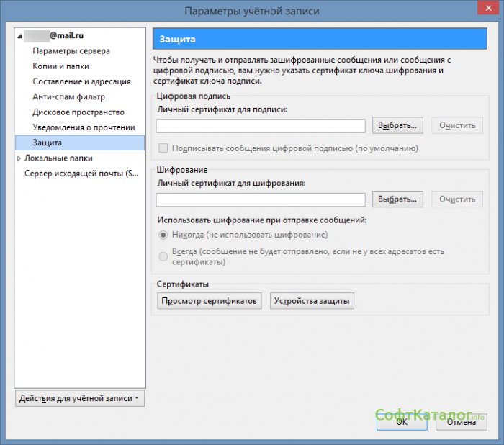The height and width of the screenshot is (445, 504).
Task: Open Составление и адресация section
Action: [81, 82]
